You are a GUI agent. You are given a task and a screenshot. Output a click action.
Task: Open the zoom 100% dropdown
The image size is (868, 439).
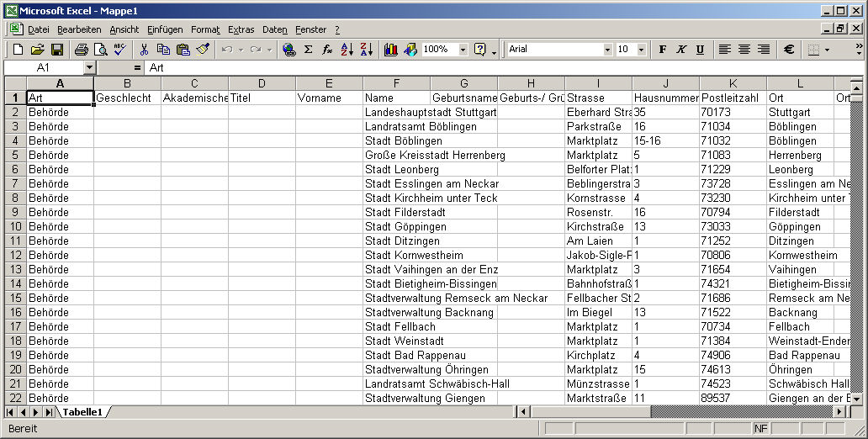(463, 50)
